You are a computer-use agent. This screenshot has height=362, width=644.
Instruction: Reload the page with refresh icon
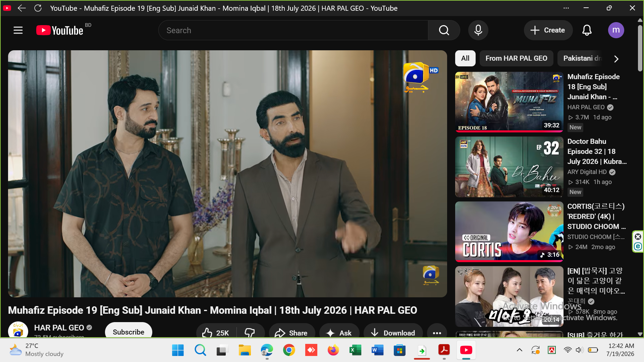[x=38, y=8]
